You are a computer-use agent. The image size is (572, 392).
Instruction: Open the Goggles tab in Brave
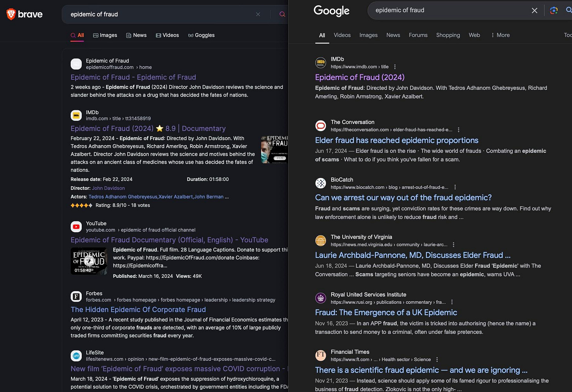[x=201, y=35]
